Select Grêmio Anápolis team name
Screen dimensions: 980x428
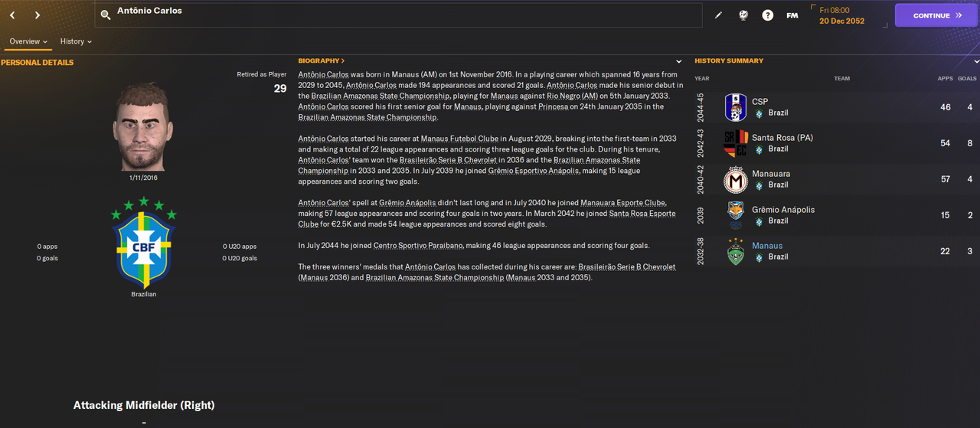tap(783, 210)
